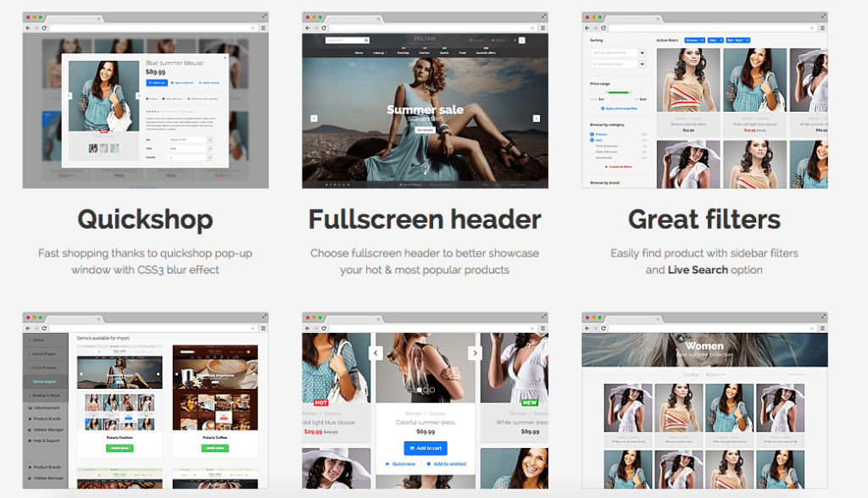Open the Size dropdown in quickshop popup

[191, 140]
